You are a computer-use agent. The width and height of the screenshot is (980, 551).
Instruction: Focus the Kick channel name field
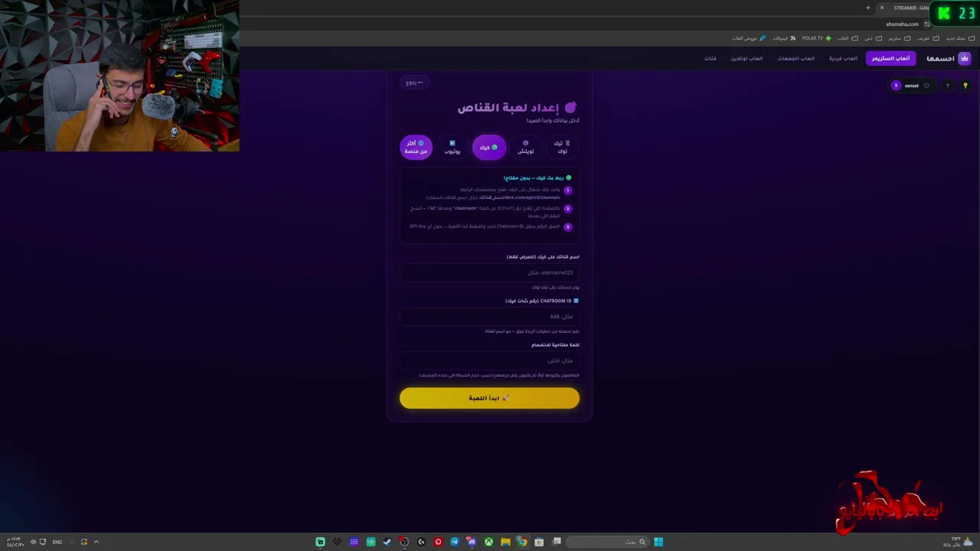[489, 272]
